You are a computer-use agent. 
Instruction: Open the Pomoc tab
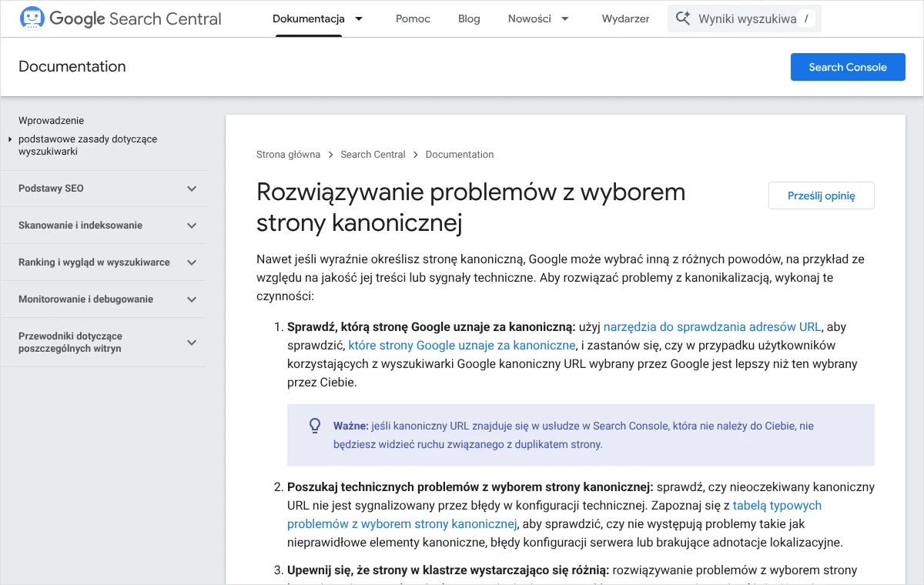413,18
